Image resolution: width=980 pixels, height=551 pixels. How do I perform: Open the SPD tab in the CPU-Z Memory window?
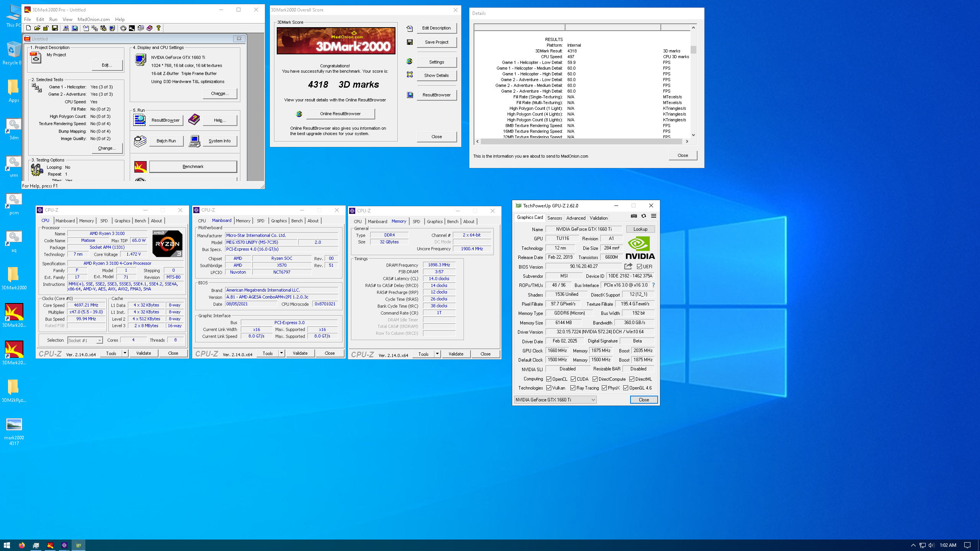(x=416, y=222)
